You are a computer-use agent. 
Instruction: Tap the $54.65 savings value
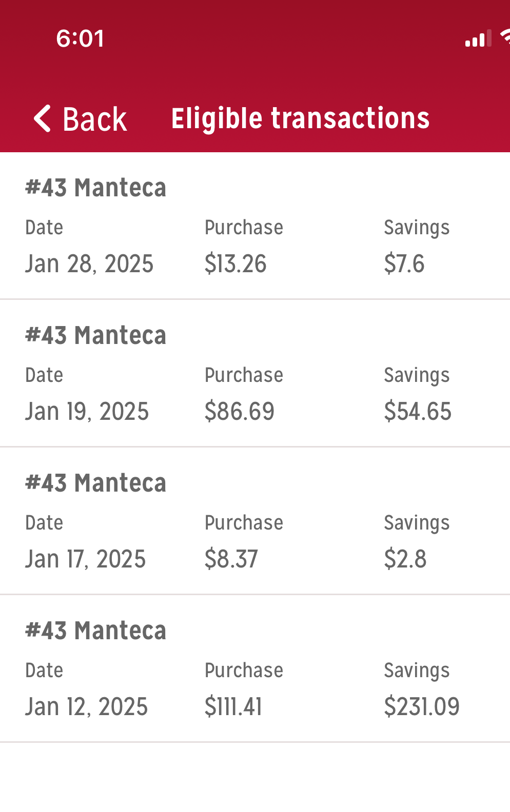point(418,412)
